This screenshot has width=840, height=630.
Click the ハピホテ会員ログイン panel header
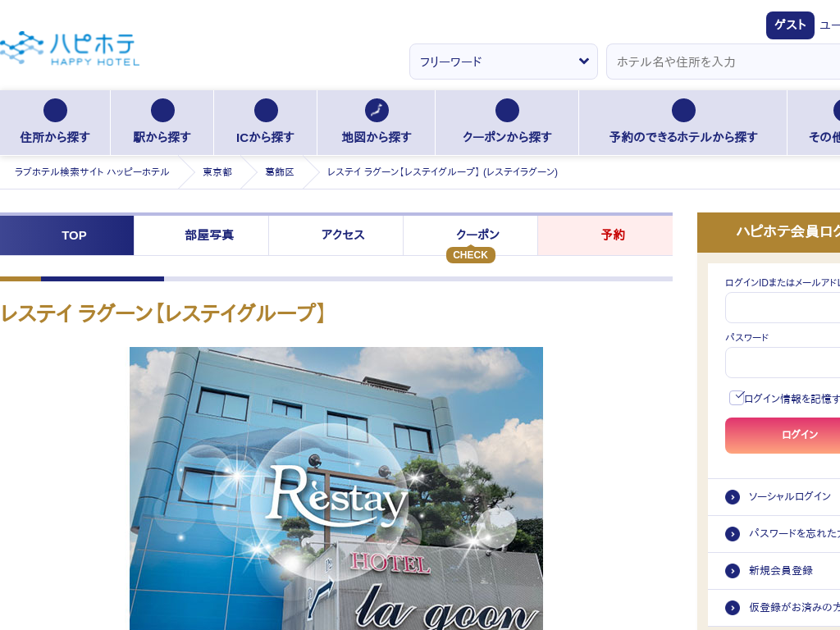769,232
